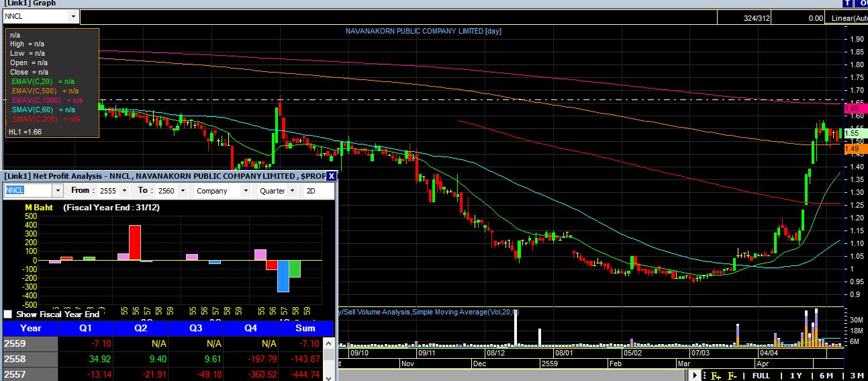Screen dimensions: 868x381
Task: Close the Net Profit Analysis window
Action: (x=331, y=176)
